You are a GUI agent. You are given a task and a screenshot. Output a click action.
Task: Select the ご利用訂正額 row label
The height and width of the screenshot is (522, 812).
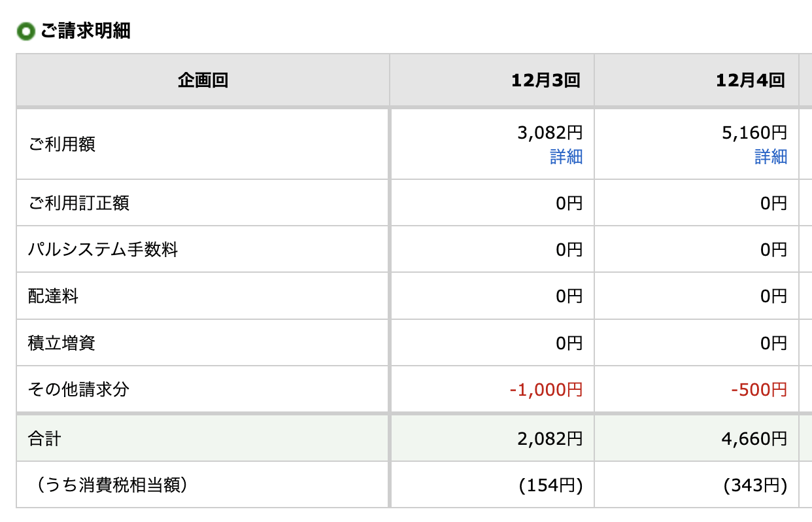click(78, 203)
